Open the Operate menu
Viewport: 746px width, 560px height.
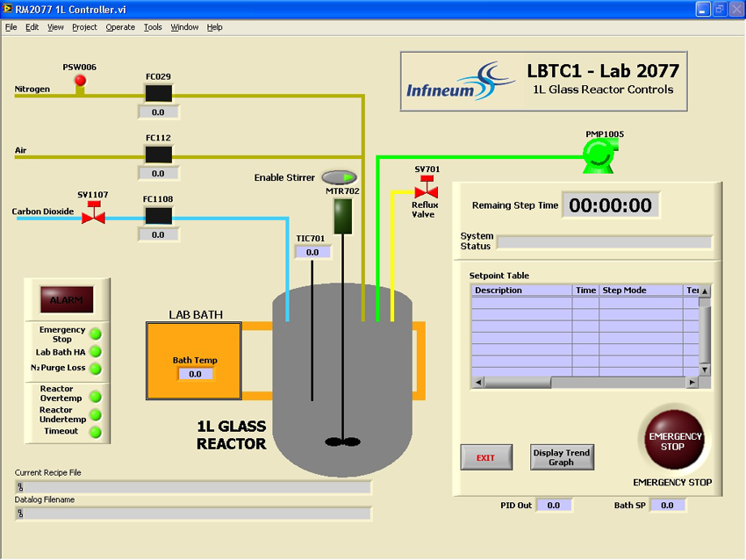(120, 27)
